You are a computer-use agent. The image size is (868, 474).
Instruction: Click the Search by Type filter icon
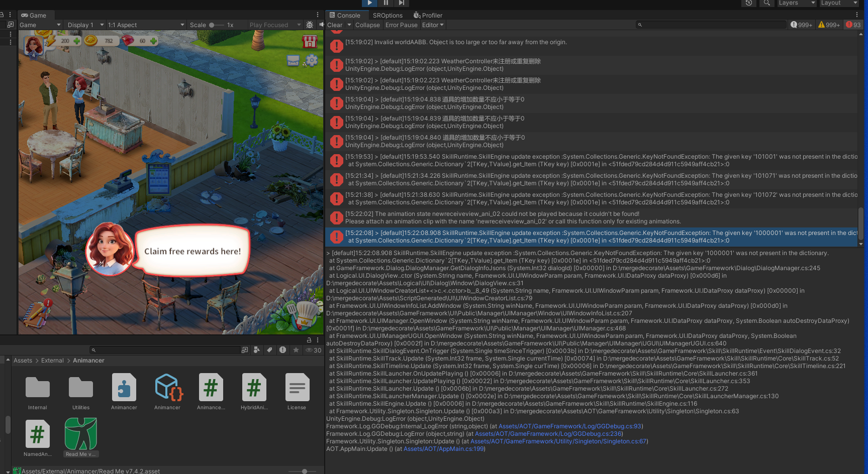(257, 350)
